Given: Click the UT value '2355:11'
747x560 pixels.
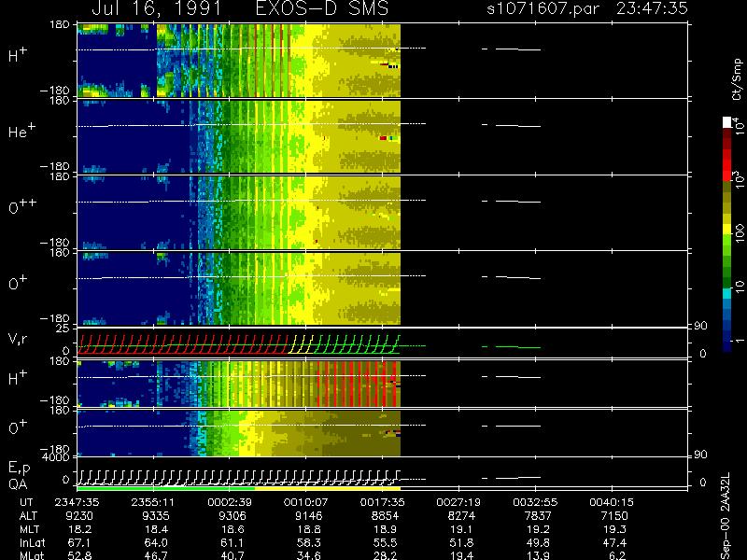Looking at the screenshot, I should click(153, 502).
